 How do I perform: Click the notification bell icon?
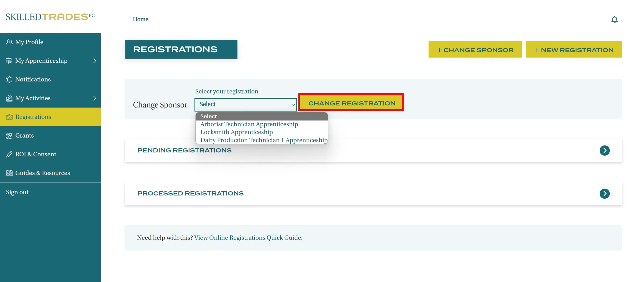click(614, 19)
